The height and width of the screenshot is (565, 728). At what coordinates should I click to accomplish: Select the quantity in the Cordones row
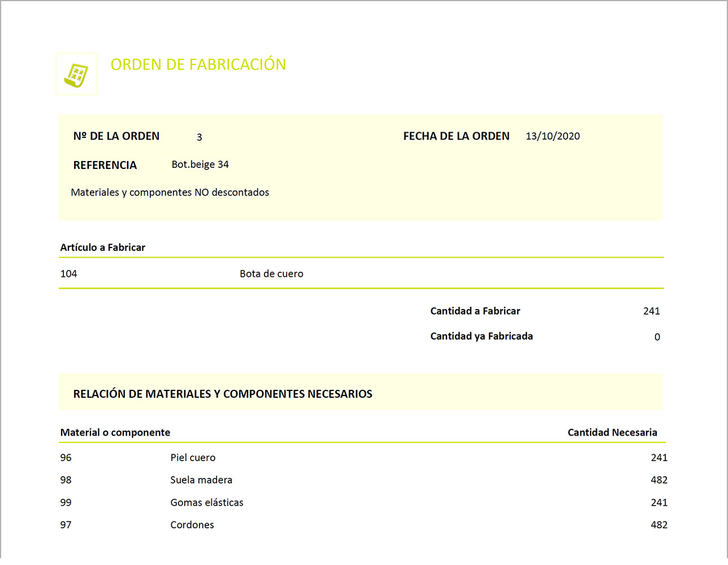coord(659,525)
